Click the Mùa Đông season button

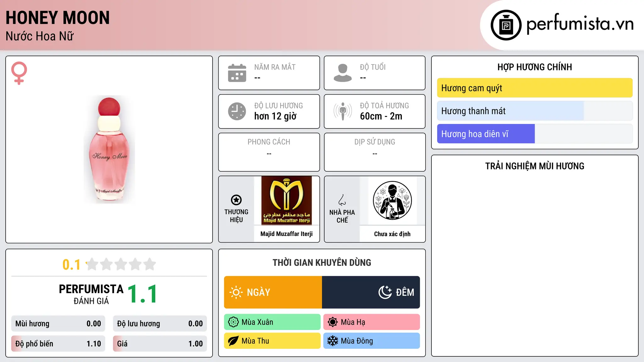click(372, 341)
